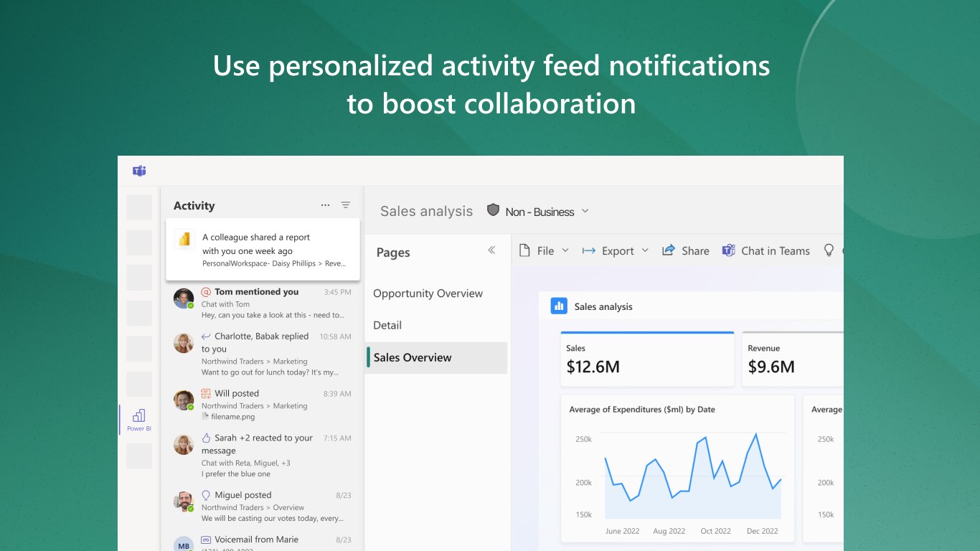Click June 2022 axis label on chart
Screen dimensions: 980x551
click(x=622, y=531)
